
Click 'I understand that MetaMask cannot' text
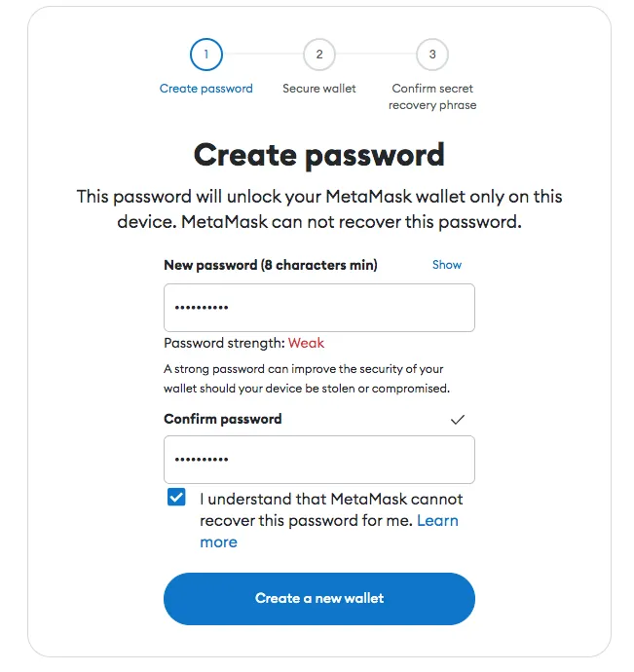331,499
